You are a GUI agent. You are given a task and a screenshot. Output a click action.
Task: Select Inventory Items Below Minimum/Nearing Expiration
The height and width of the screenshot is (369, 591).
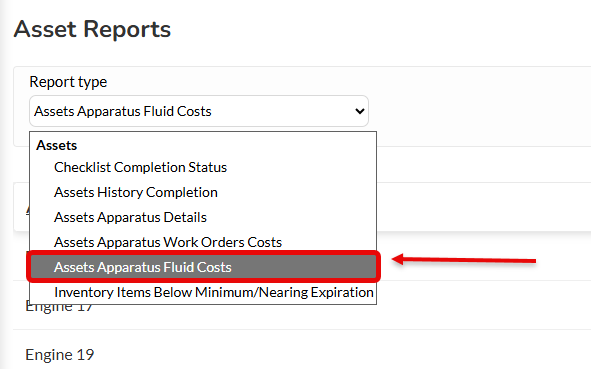pyautogui.click(x=214, y=292)
